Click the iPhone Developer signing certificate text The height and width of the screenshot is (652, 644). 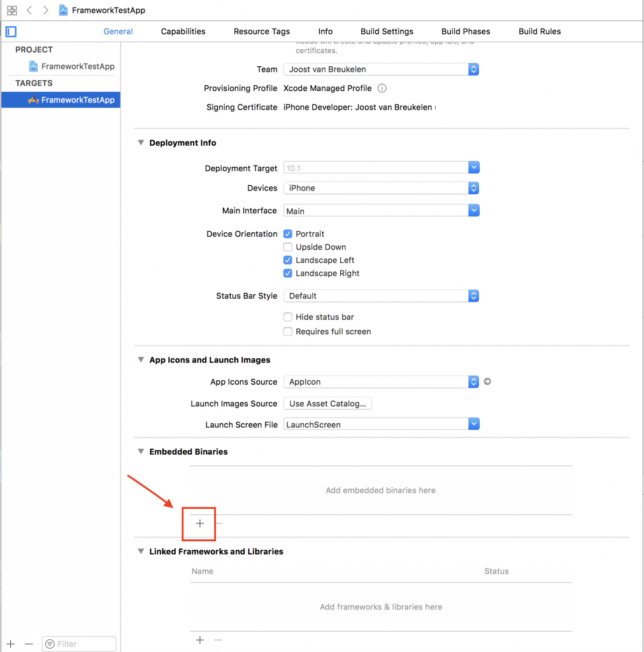pyautogui.click(x=359, y=107)
